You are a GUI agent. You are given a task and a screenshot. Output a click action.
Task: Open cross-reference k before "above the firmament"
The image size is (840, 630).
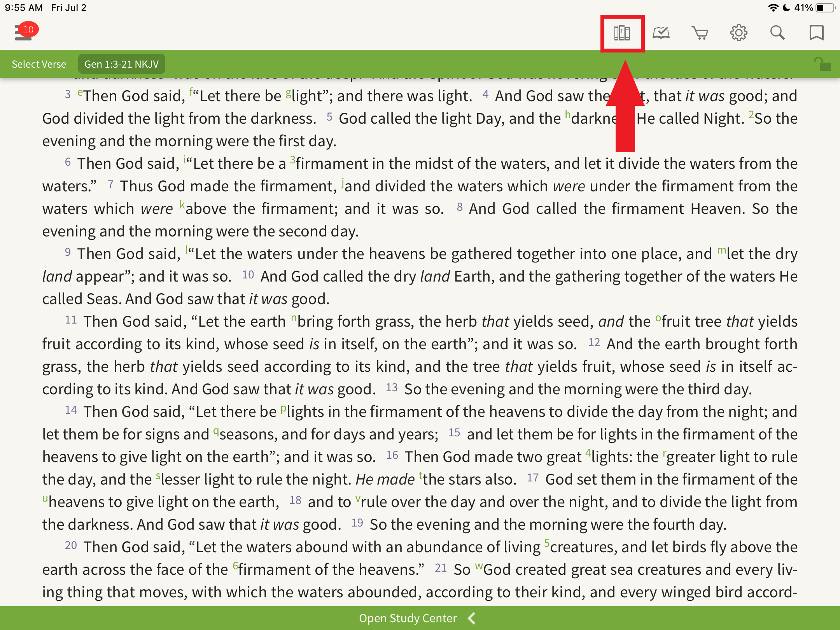[x=182, y=205]
